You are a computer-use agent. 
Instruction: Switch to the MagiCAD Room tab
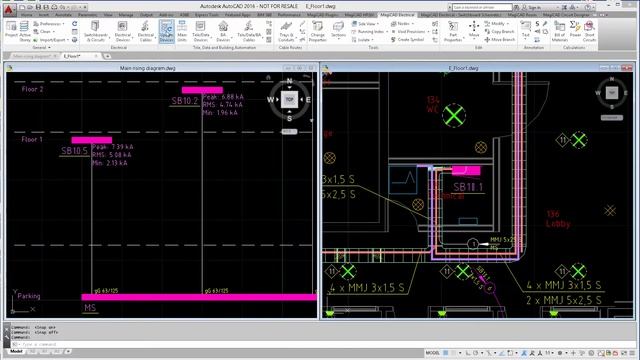522,15
